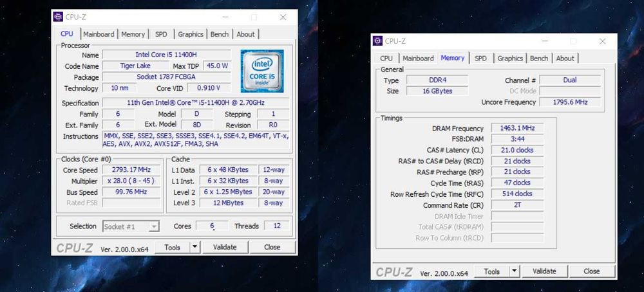
Task: Click the Instructions list field
Action: pyautogui.click(x=196, y=140)
